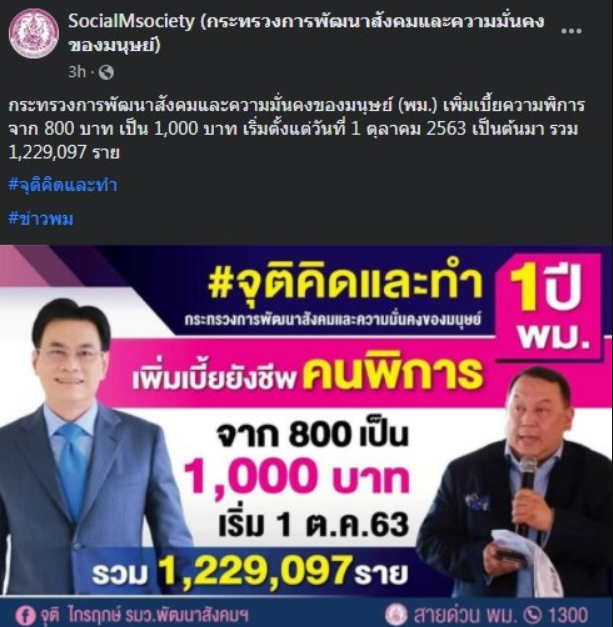Click the Facebook icon in banner footer
613x627 pixels.
(x=24, y=615)
